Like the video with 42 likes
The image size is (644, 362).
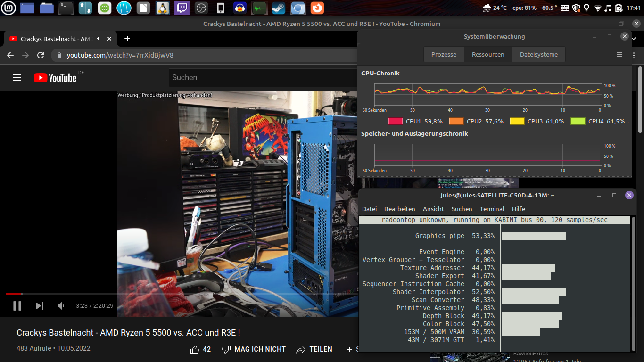click(x=200, y=349)
